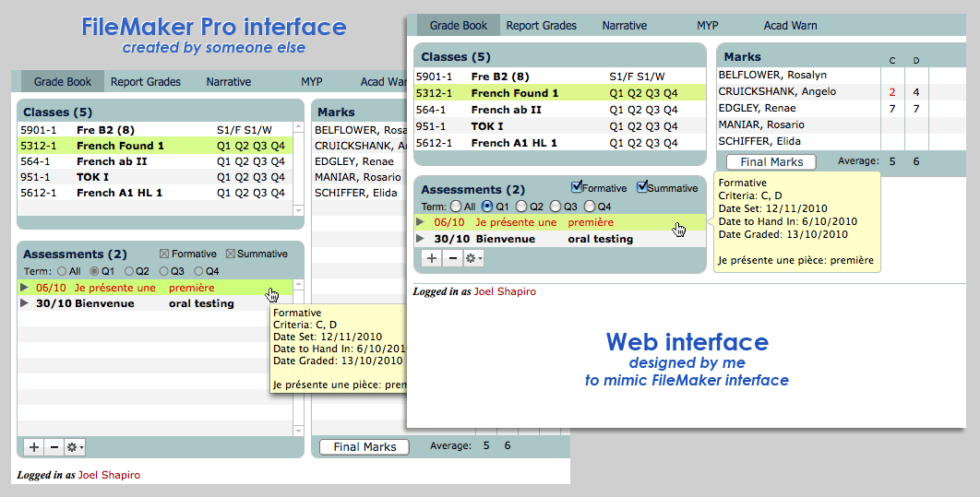Open gear menu in Web interface Assessments

click(x=473, y=258)
